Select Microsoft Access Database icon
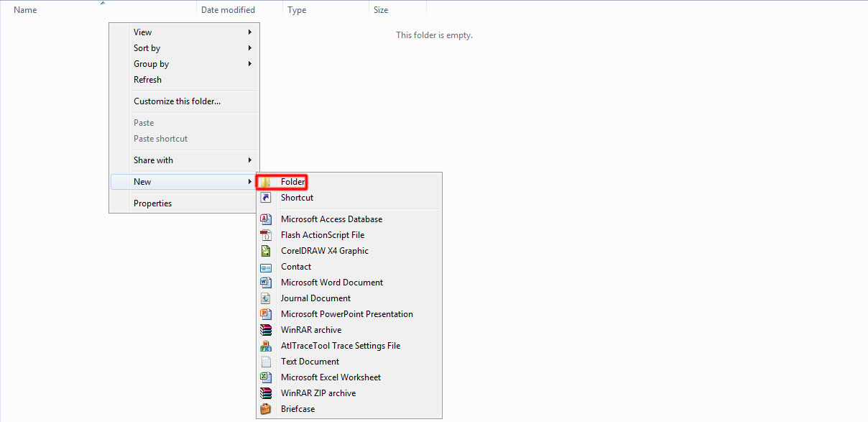Image resolution: width=868 pixels, height=422 pixels. 266,219
